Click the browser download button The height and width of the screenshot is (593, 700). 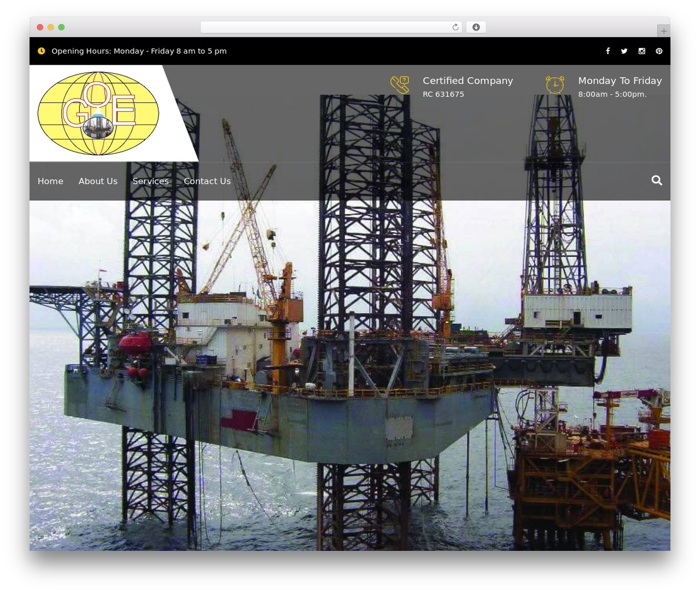point(476,27)
